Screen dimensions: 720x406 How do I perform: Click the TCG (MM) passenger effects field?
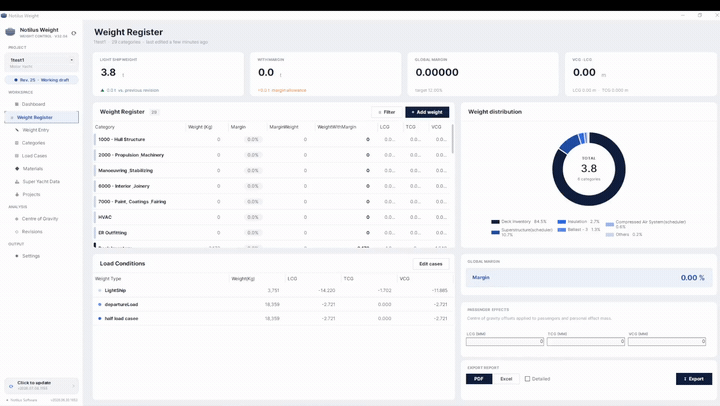click(x=585, y=342)
